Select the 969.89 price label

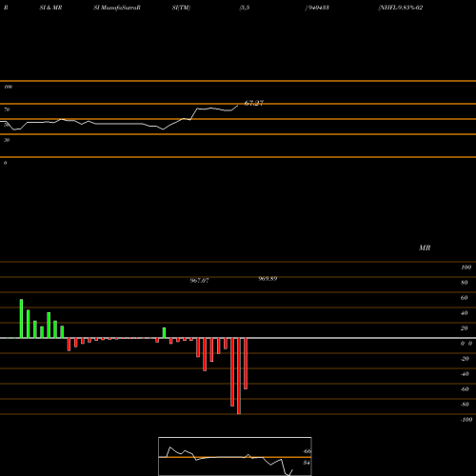(x=268, y=279)
